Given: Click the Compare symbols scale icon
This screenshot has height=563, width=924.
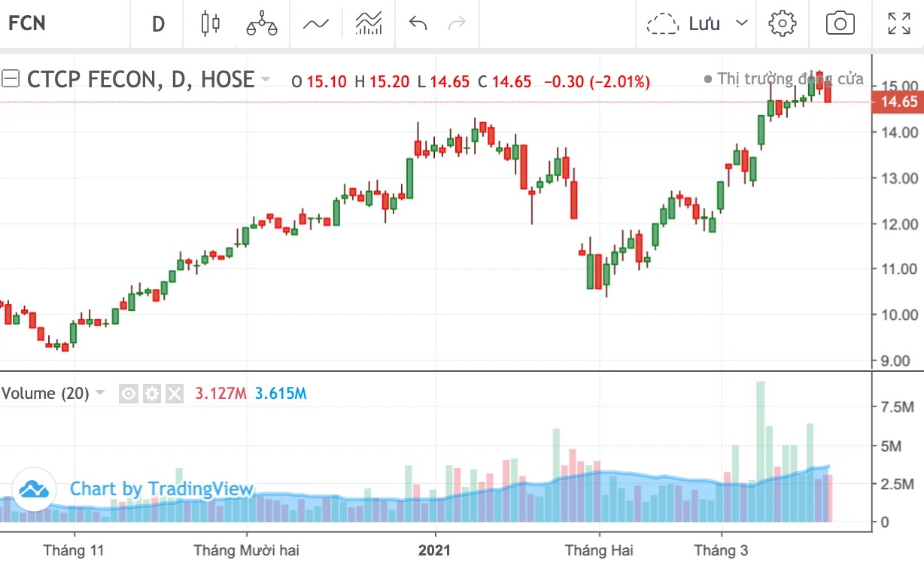Looking at the screenshot, I should tap(261, 24).
